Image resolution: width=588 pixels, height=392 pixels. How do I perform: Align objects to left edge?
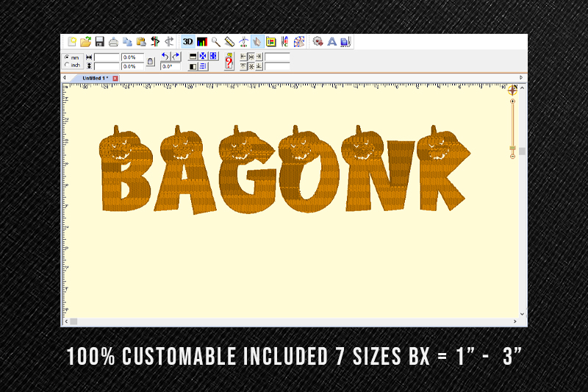243,57
